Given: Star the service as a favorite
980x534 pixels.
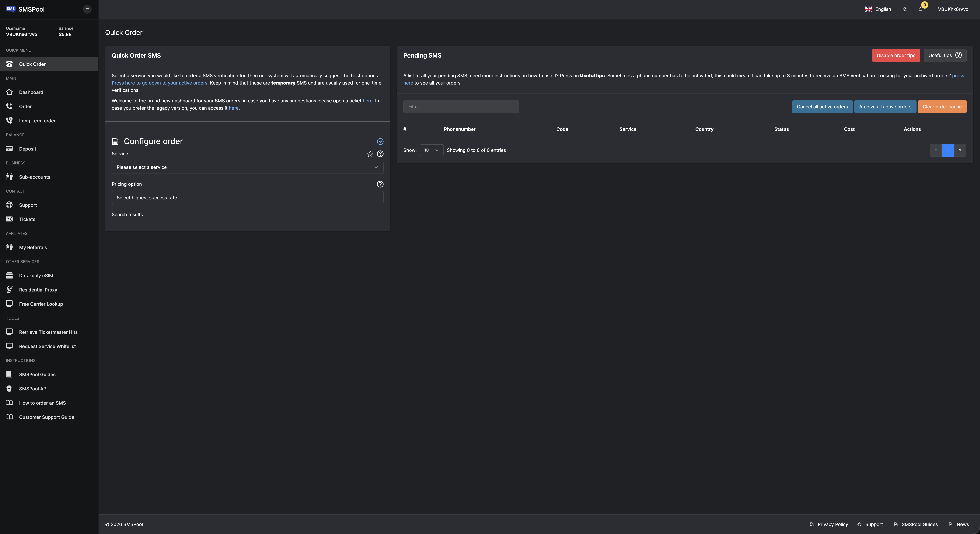Looking at the screenshot, I should [x=370, y=154].
